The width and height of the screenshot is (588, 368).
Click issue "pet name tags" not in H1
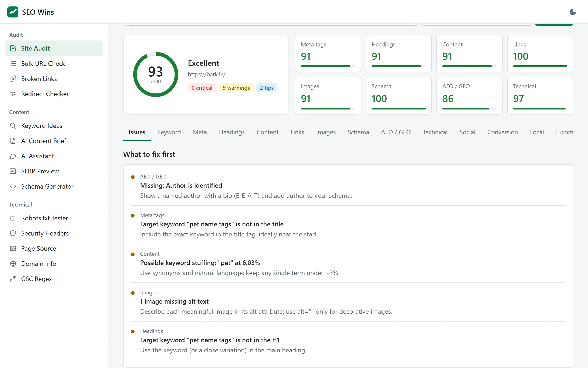pos(210,340)
